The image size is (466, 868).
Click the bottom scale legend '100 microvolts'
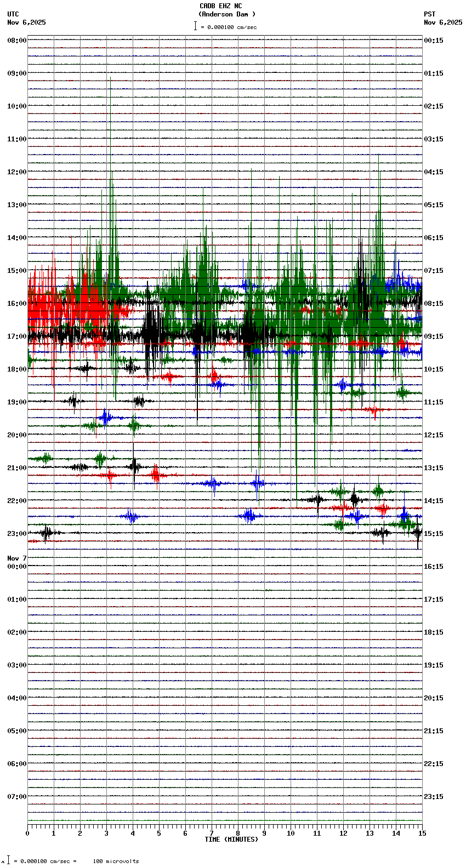pos(116,861)
